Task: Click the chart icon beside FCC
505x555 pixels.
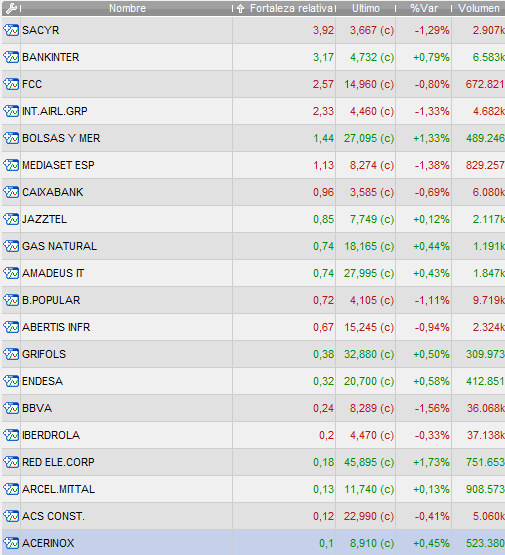Action: [11, 84]
